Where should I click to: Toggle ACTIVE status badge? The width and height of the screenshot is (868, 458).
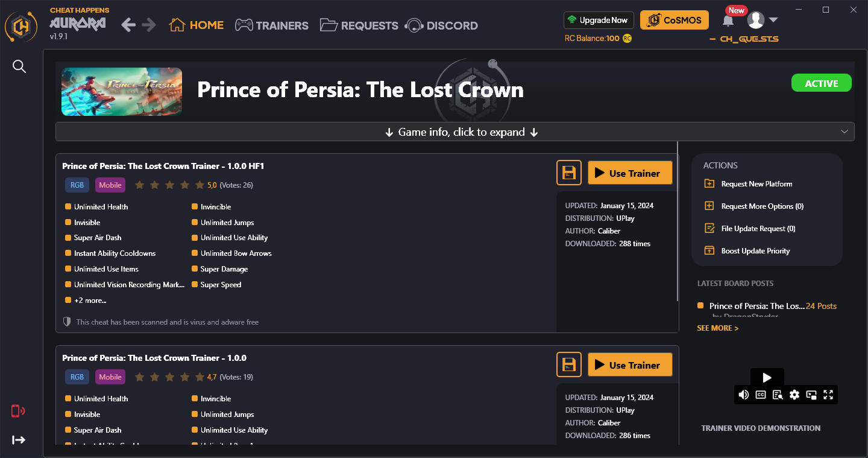click(x=821, y=83)
